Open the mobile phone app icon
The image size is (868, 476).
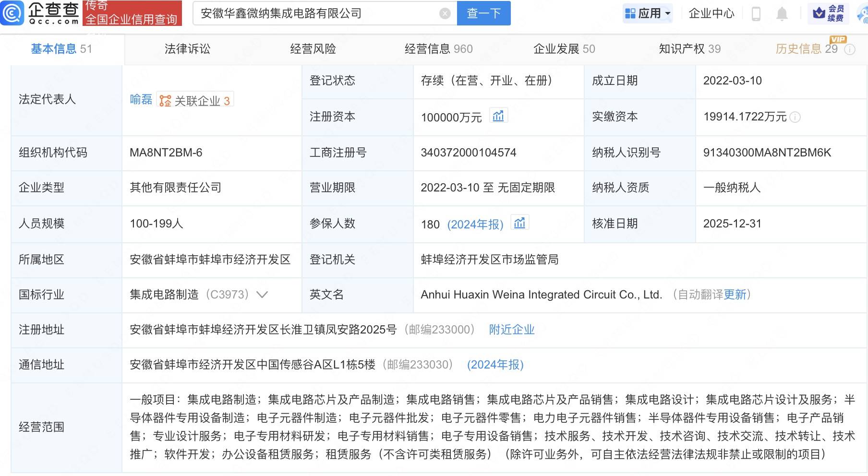tap(756, 14)
